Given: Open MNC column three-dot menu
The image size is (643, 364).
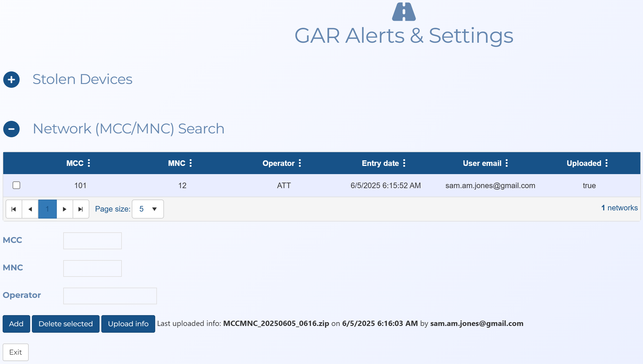Looking at the screenshot, I should pos(191,163).
